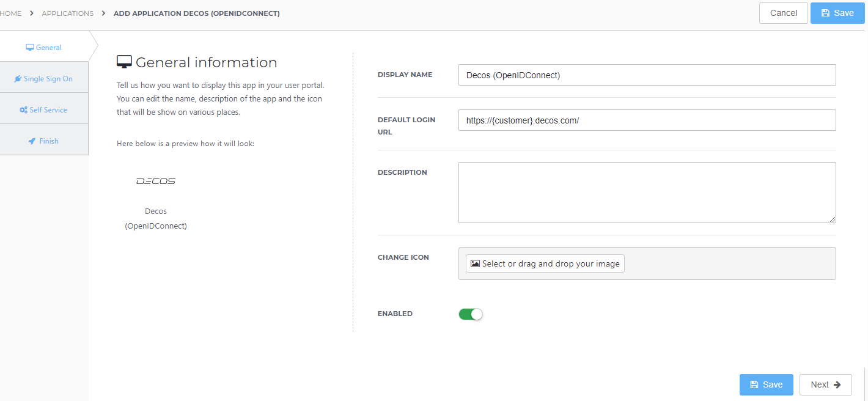Go to HOME in the breadcrumb

click(10, 13)
